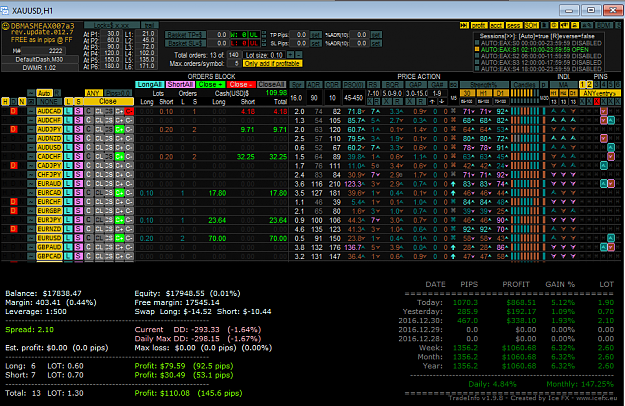625x406 pixels.
Task: Click the Candles column header
Action: (525, 84)
